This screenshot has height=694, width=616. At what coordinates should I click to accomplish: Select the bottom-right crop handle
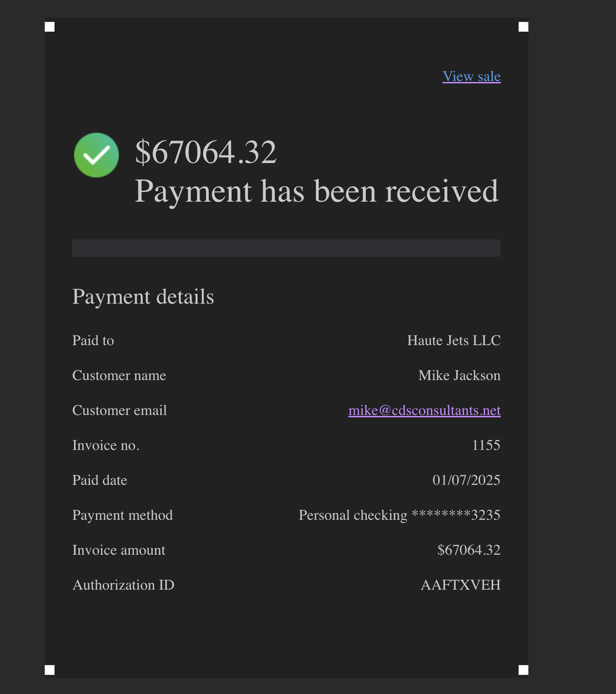[x=523, y=670]
